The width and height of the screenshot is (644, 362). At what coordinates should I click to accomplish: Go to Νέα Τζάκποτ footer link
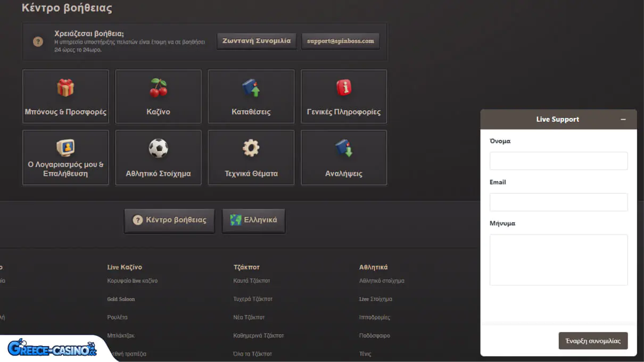tap(249, 317)
